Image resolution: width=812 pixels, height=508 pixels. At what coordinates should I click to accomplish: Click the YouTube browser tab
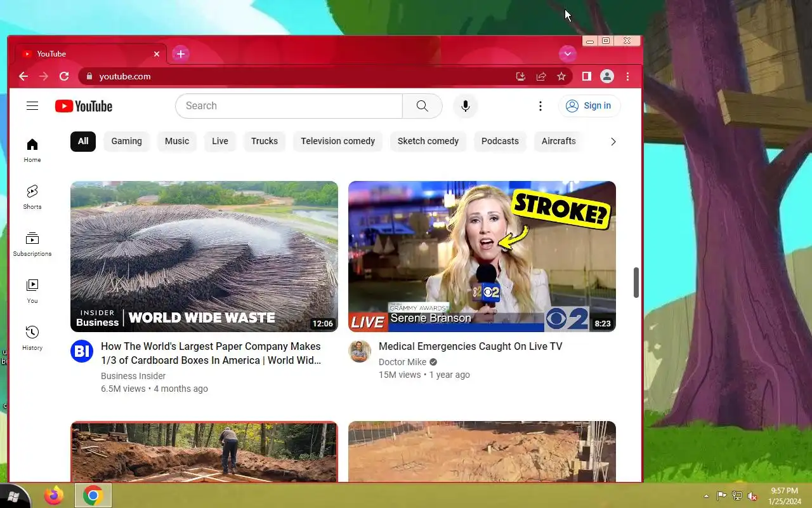click(x=90, y=54)
